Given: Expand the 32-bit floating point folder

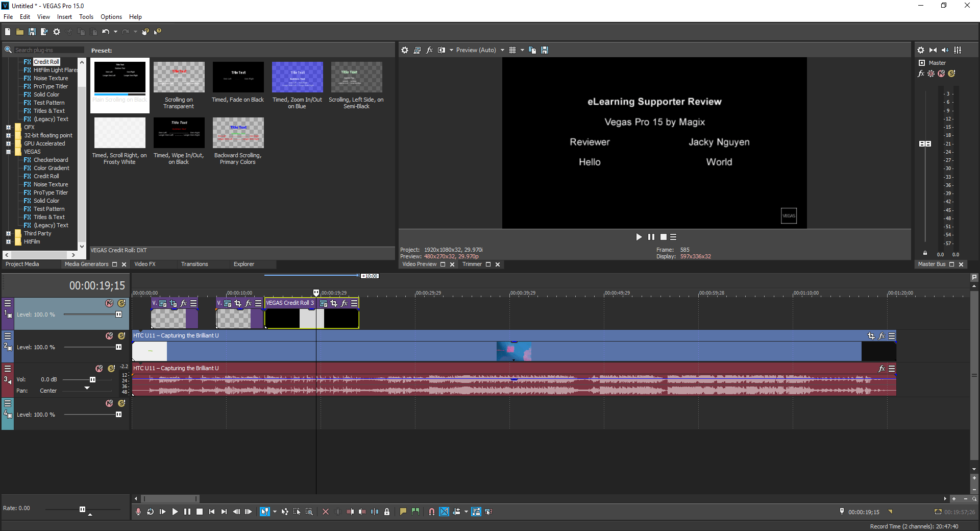Looking at the screenshot, I should (x=8, y=135).
